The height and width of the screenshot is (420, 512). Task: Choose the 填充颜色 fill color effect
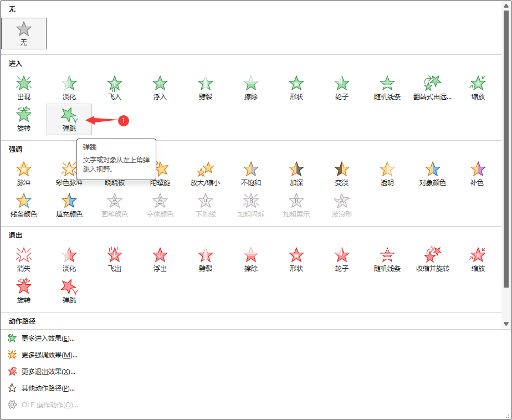pos(69,206)
